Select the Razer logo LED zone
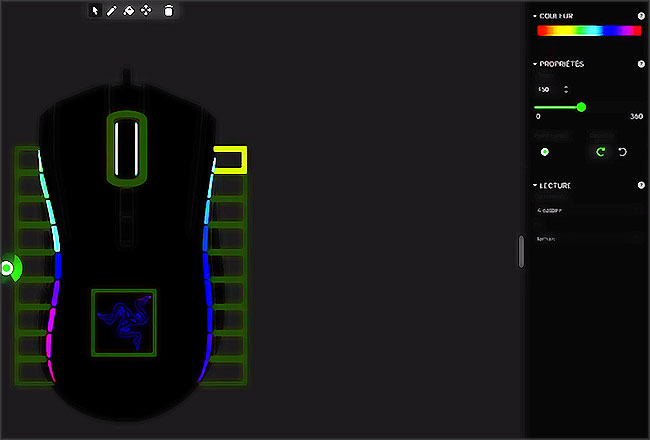This screenshot has height=440, width=650. [x=124, y=323]
